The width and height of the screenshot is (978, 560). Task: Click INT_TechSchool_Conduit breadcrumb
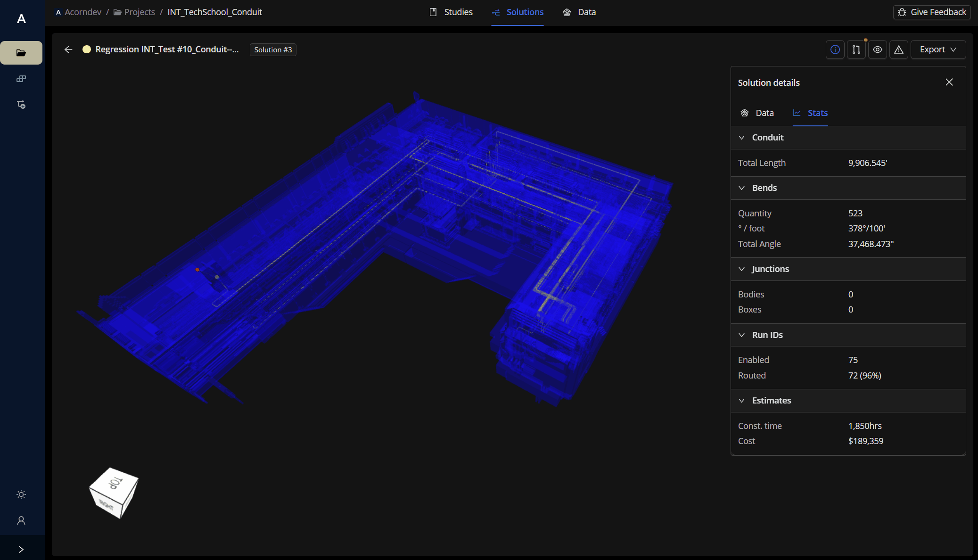tap(215, 12)
